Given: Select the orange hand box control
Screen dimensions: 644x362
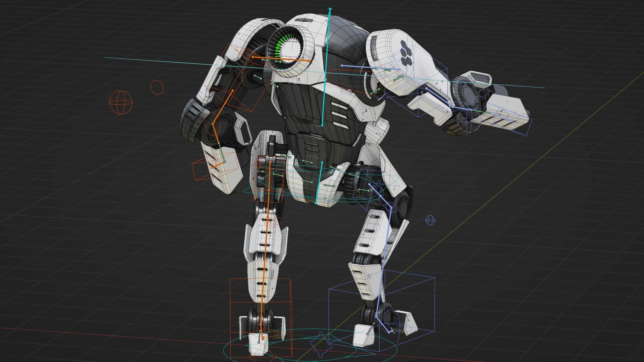Looking at the screenshot, I should click(x=215, y=165).
